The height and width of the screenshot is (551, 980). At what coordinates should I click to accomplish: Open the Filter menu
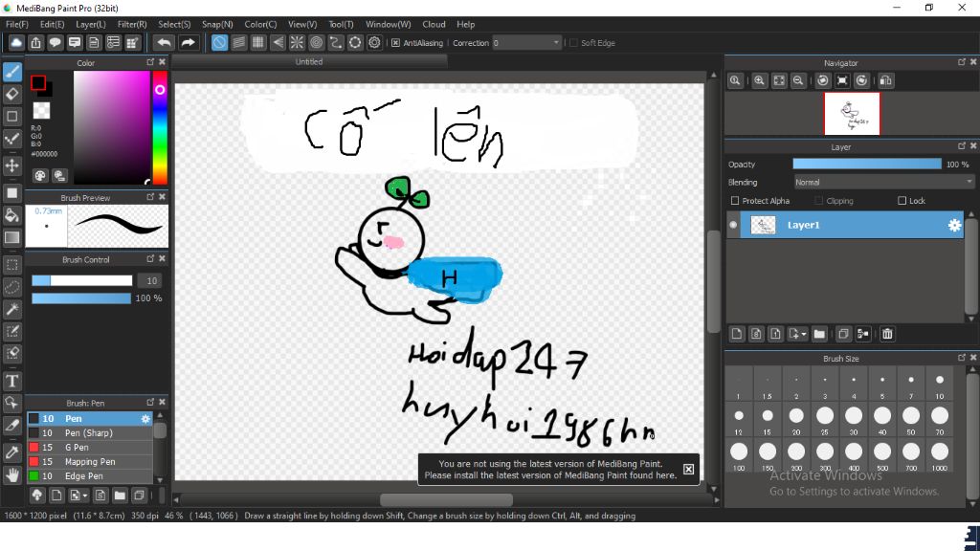tap(132, 24)
